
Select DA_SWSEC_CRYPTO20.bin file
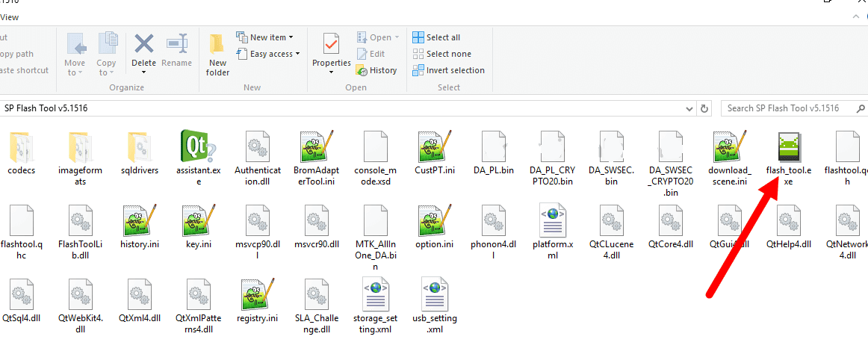[670, 164]
